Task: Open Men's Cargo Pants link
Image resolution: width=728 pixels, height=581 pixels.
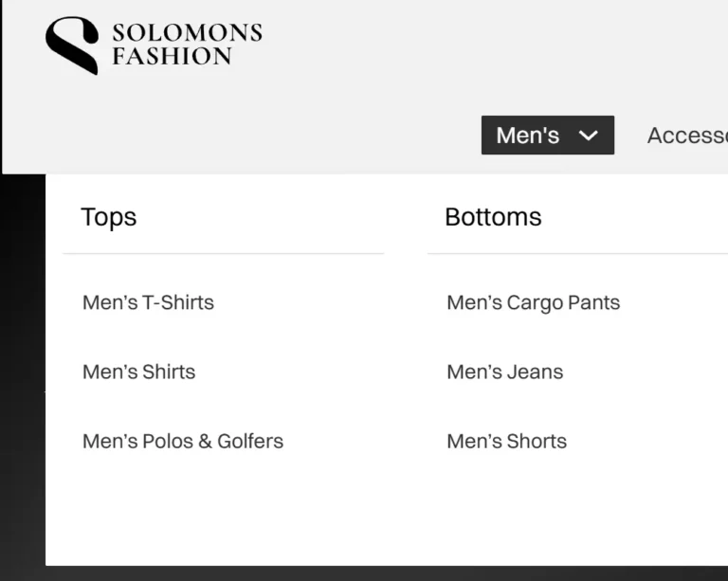Action: pyautogui.click(x=533, y=302)
